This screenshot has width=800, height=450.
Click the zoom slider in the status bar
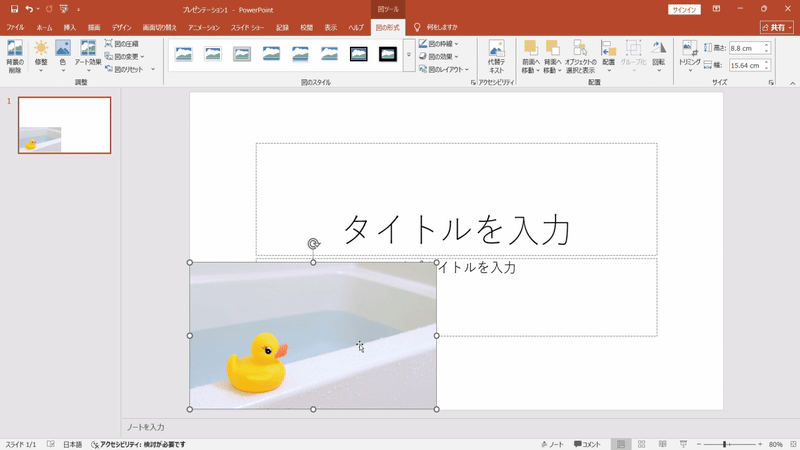[x=730, y=444]
